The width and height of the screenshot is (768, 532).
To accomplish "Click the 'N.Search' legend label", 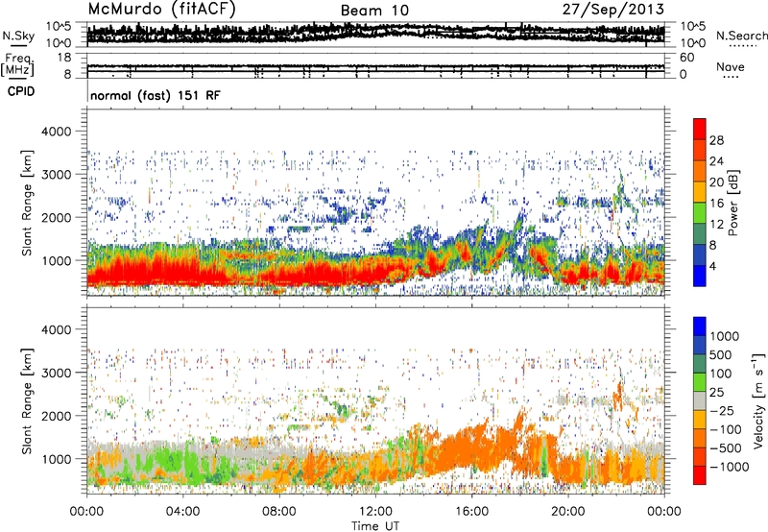I will [x=741, y=36].
